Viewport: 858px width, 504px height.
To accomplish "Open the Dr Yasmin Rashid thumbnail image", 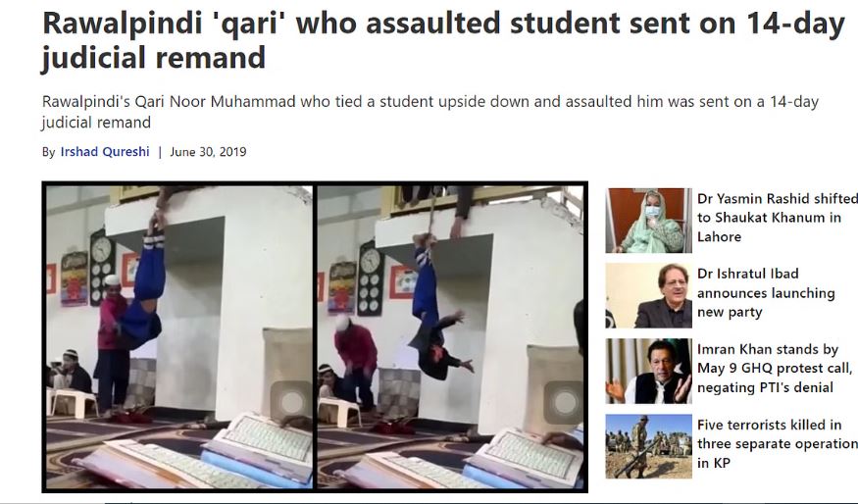I will pyautogui.click(x=648, y=221).
